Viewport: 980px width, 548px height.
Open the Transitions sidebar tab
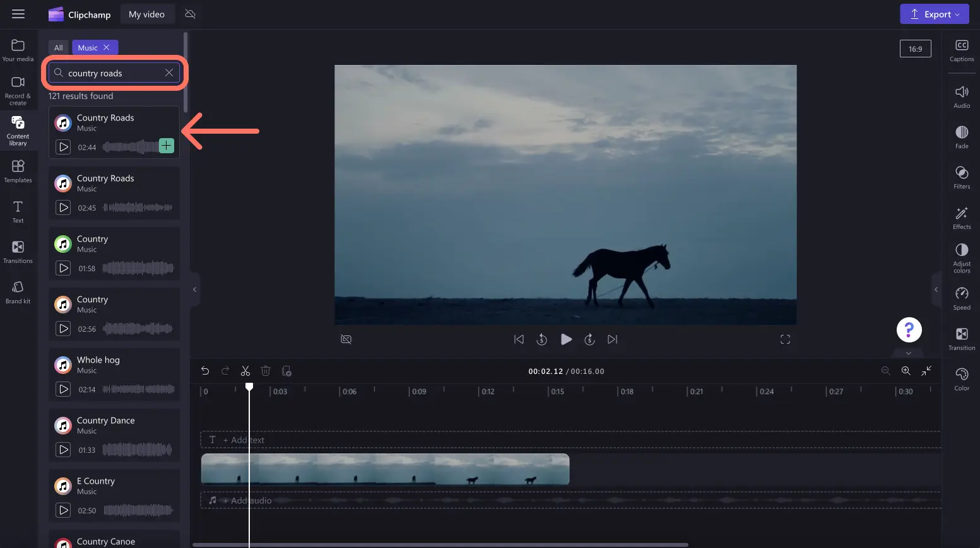tap(18, 252)
